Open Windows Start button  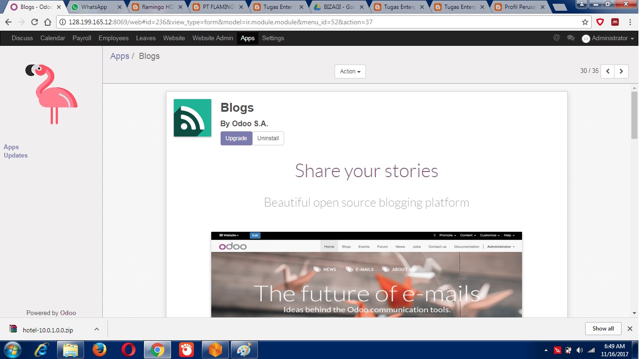click(13, 350)
